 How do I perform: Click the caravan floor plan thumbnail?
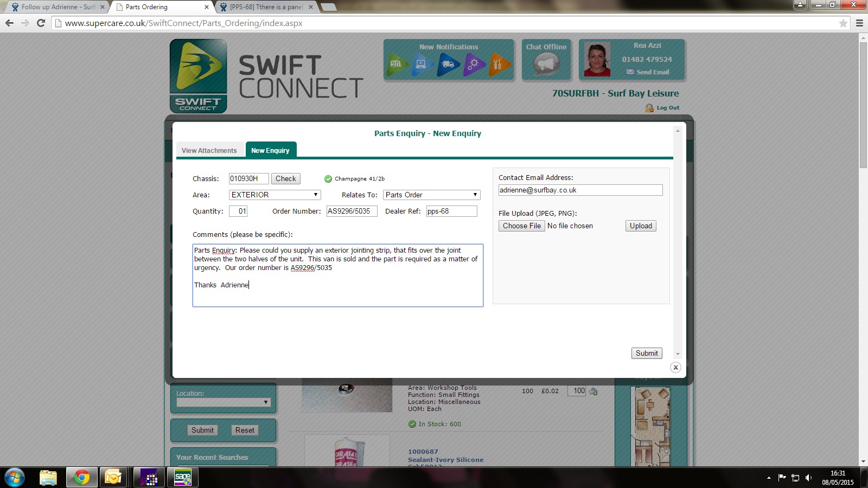tap(652, 426)
